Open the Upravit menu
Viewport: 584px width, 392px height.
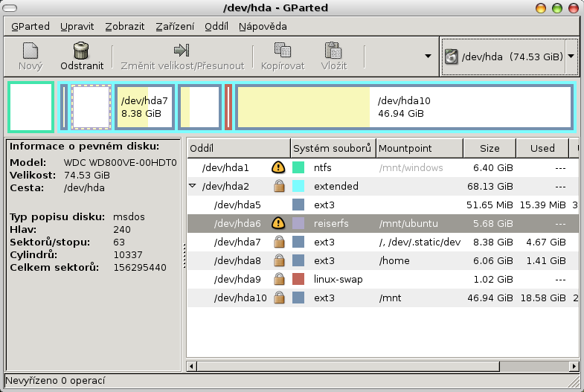[77, 27]
